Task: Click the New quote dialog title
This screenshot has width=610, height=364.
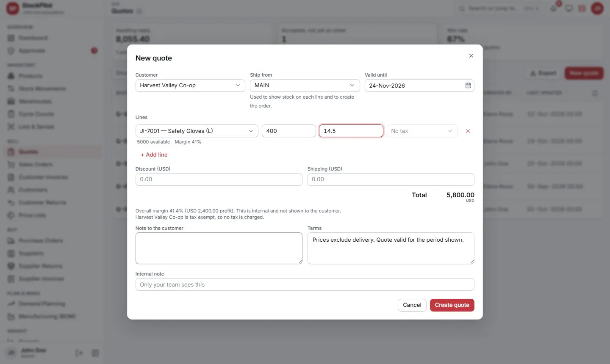Action: tap(154, 58)
